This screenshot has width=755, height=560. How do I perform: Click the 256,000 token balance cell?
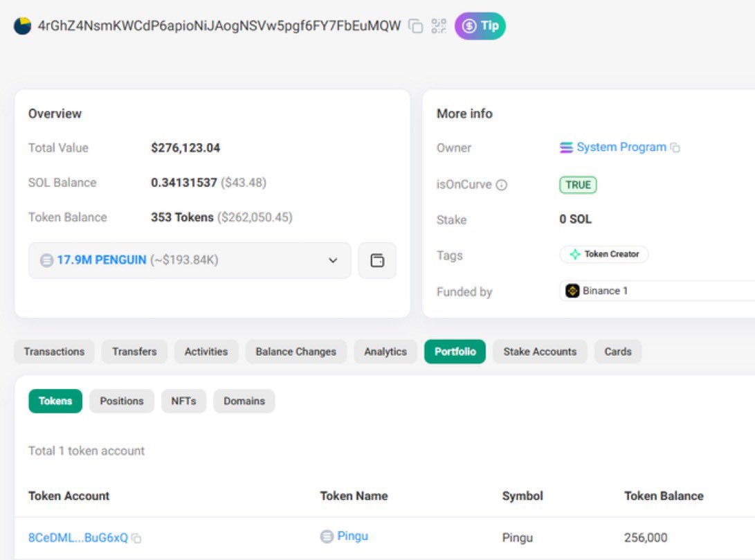point(646,538)
